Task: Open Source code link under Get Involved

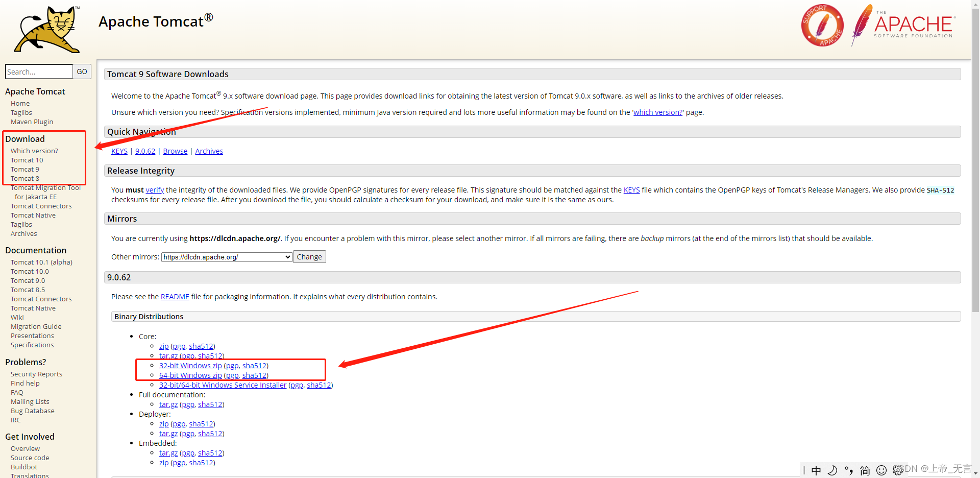Action: coord(30,458)
